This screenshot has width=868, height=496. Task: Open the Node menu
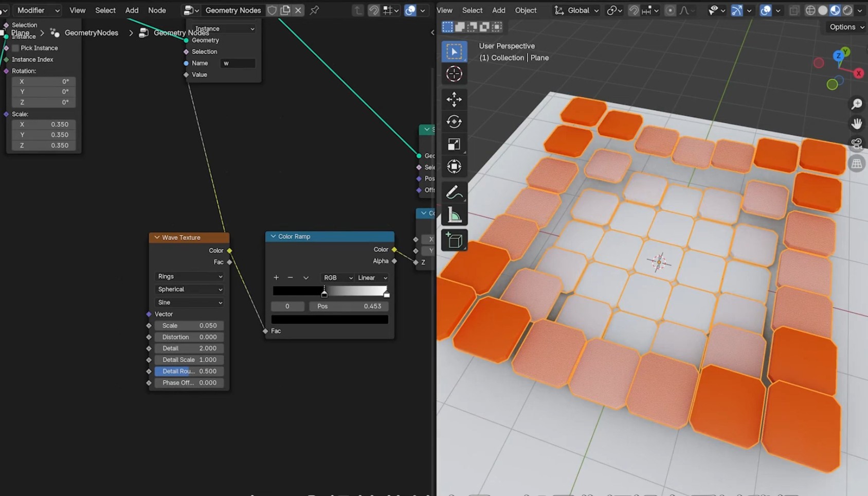(x=157, y=10)
